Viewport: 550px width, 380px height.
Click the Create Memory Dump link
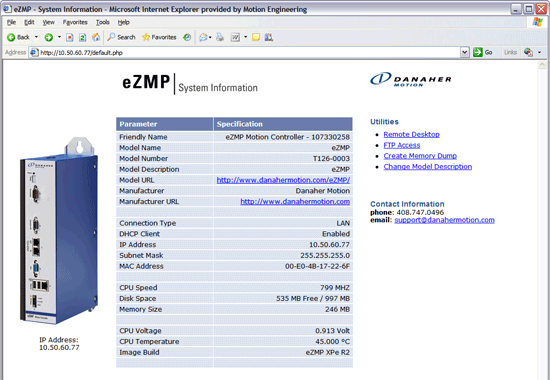coord(420,156)
